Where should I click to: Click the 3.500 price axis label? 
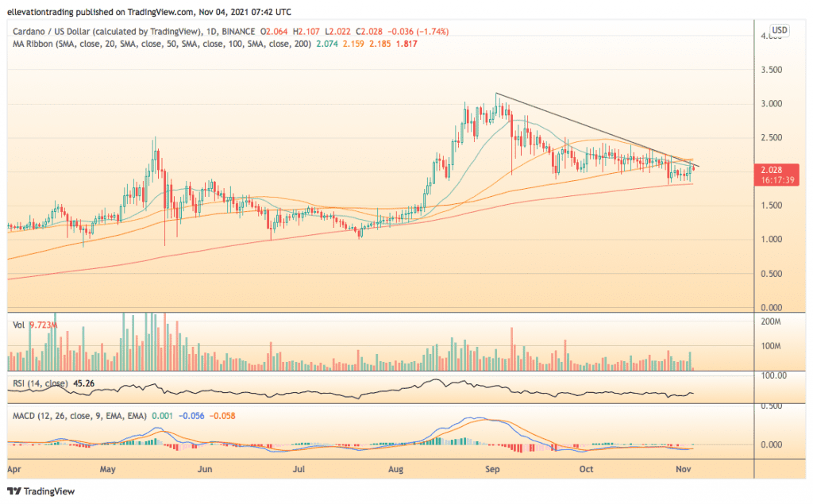point(772,70)
